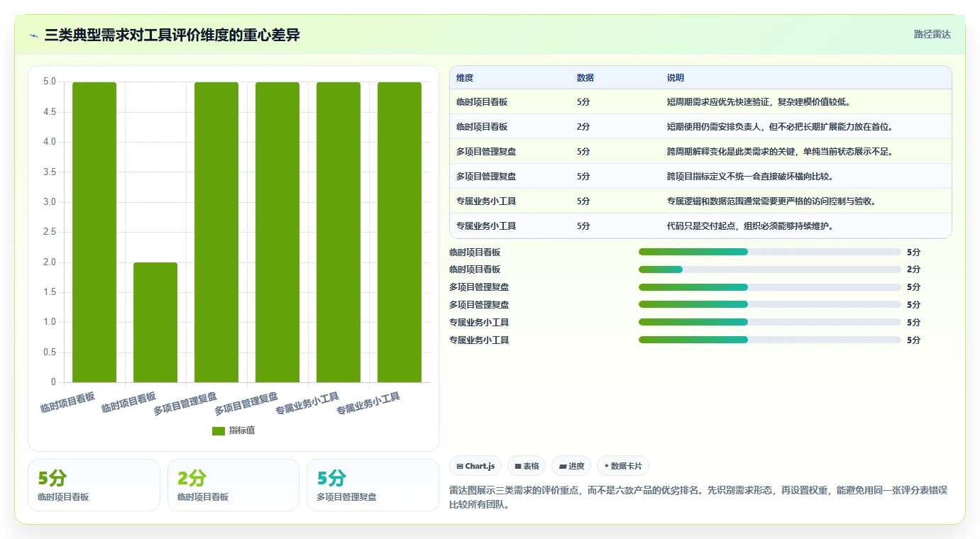Click 专属业务小工具 in the 代码只是交付起点 row

click(486, 226)
